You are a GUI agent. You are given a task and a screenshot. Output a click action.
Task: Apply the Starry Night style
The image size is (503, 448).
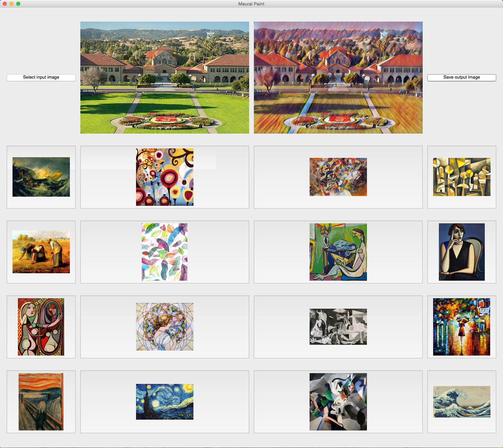point(165,402)
